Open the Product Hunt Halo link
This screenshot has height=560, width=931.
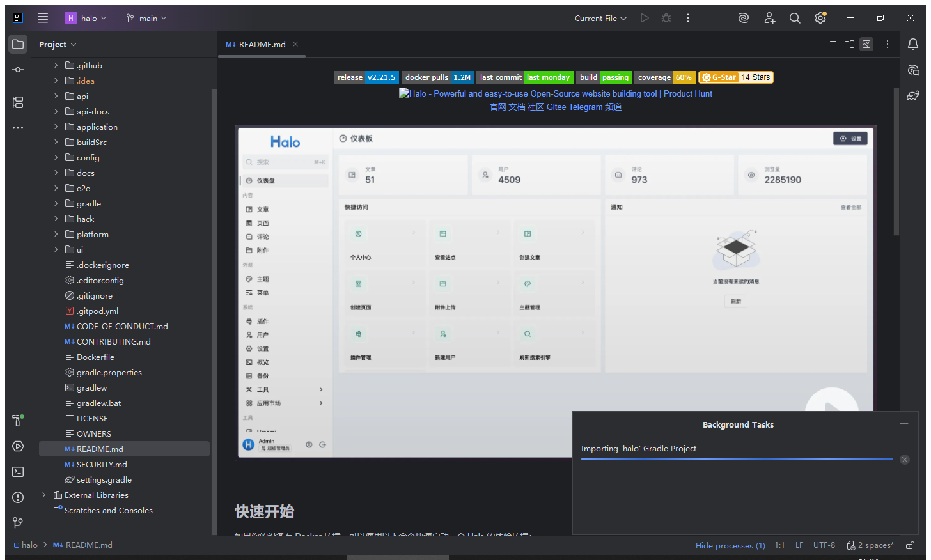(x=555, y=93)
